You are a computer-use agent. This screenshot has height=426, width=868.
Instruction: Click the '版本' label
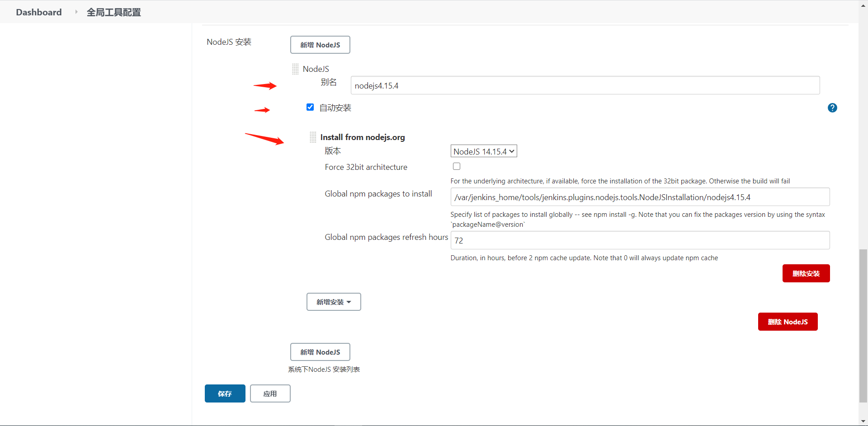point(333,151)
